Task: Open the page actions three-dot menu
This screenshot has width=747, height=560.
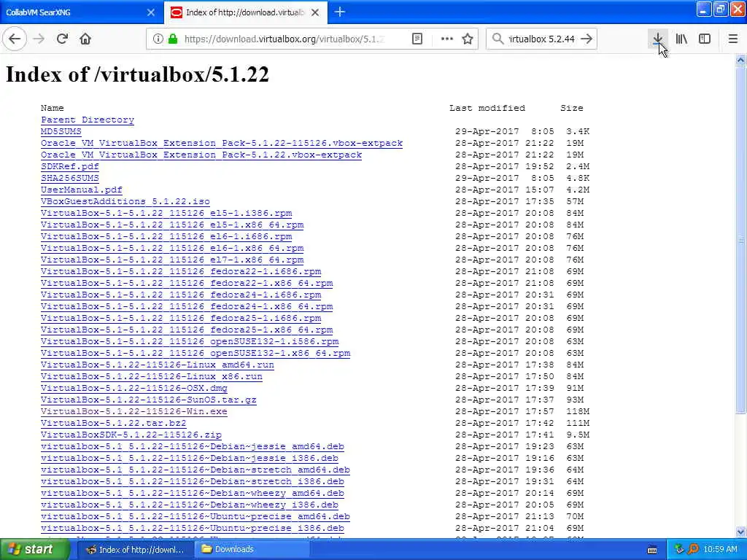Action: pyautogui.click(x=447, y=39)
